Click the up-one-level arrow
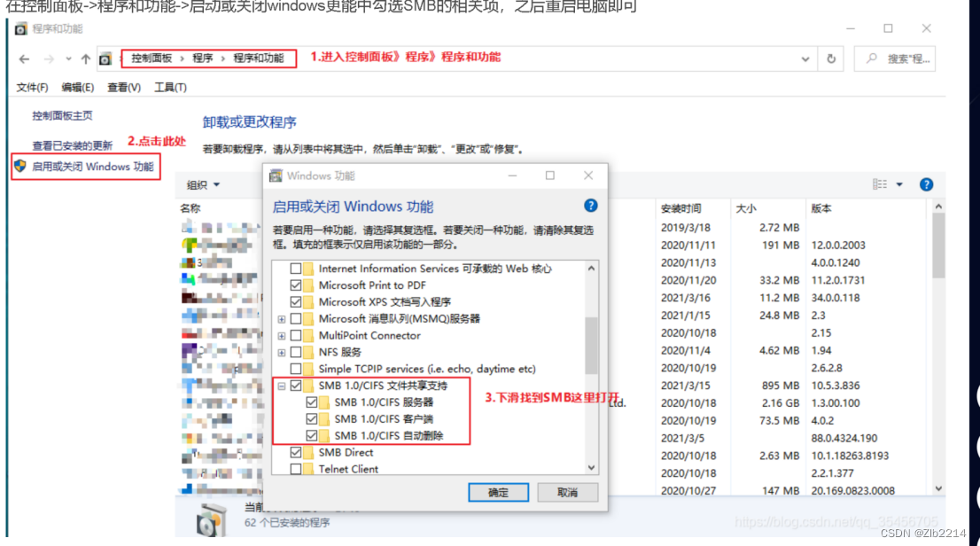Viewport: 980px width, 546px height. click(86, 58)
